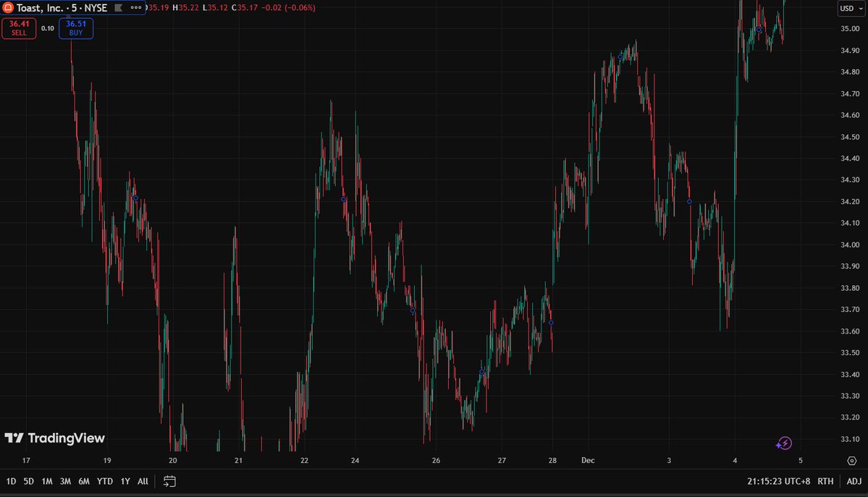Click the H35.22 high value
Image resolution: width=868 pixels, height=497 pixels.
(185, 8)
